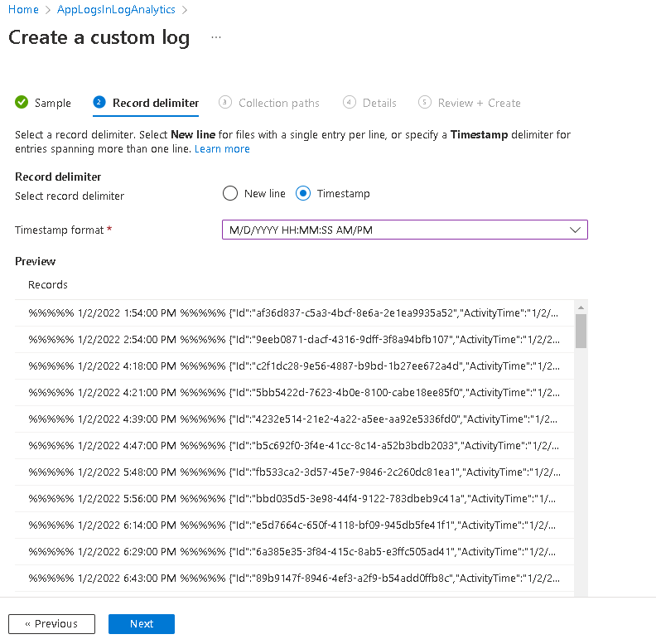Click the step 5 Review + Create icon
The width and height of the screenshot is (656, 644).
pyautogui.click(x=425, y=103)
